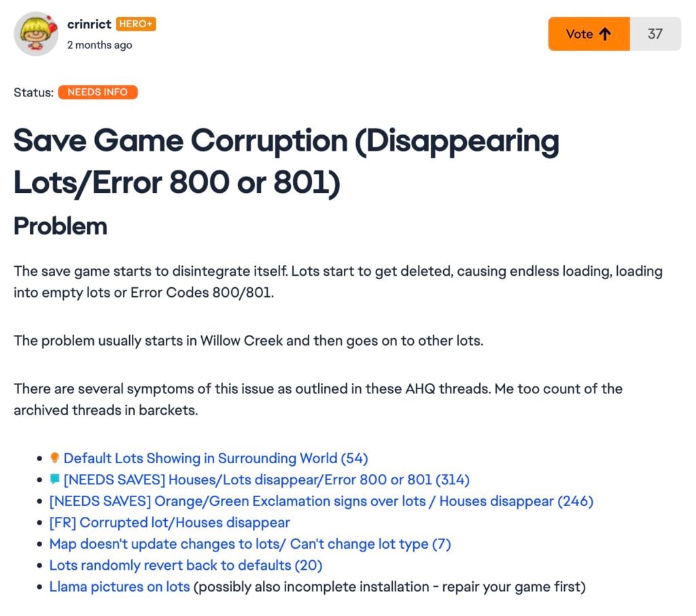The height and width of the screenshot is (616, 696).
Task: Click the teal chat bubble icon in list
Action: pos(55,479)
